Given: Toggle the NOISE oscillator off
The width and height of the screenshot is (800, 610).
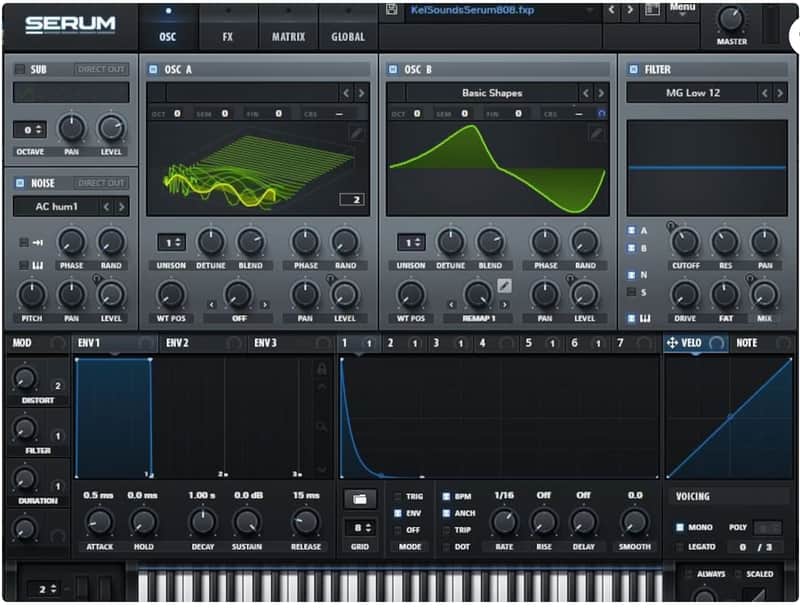Looking at the screenshot, I should tap(20, 183).
